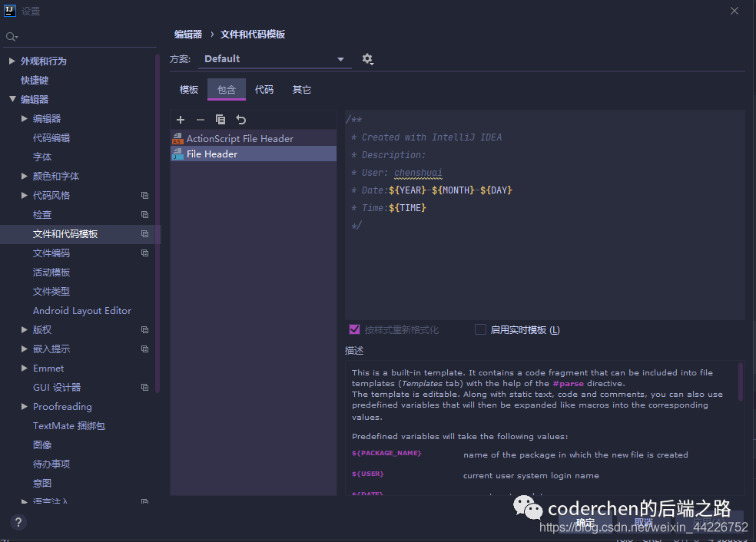Click settings tree vertical scrollbar
The image size is (756, 542).
pyautogui.click(x=157, y=224)
